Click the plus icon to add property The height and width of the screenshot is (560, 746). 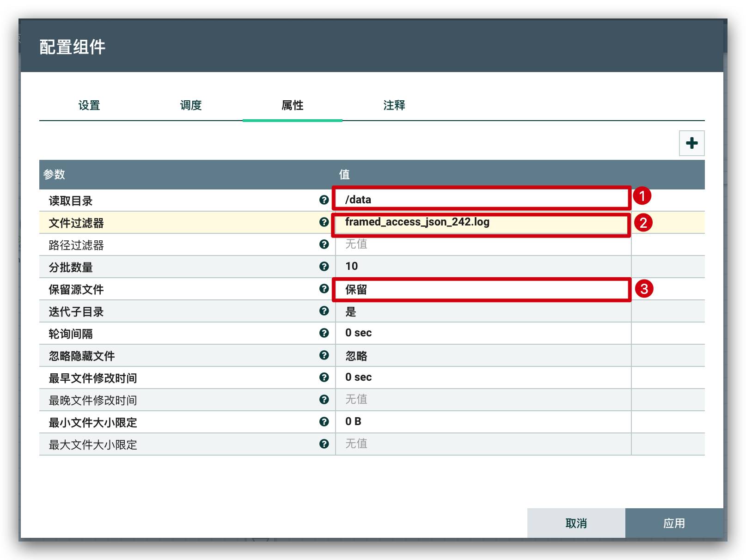coord(691,143)
